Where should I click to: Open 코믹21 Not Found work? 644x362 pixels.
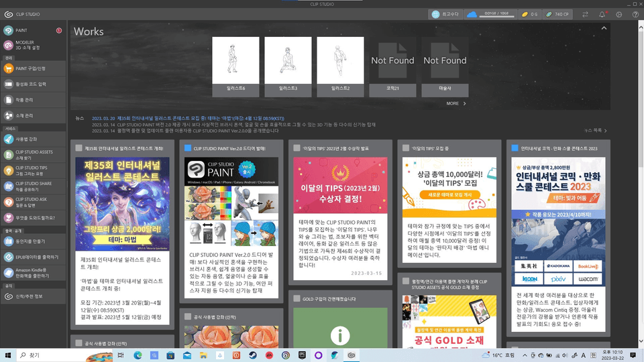[392, 66]
